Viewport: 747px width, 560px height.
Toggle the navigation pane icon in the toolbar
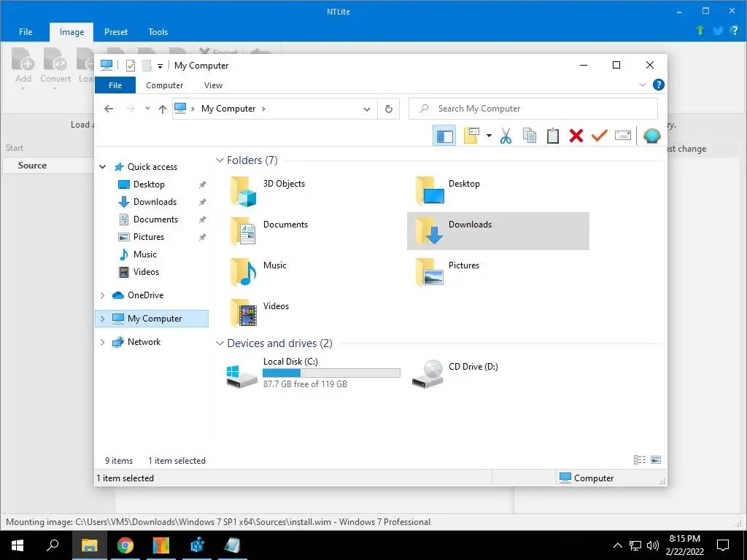[444, 136]
